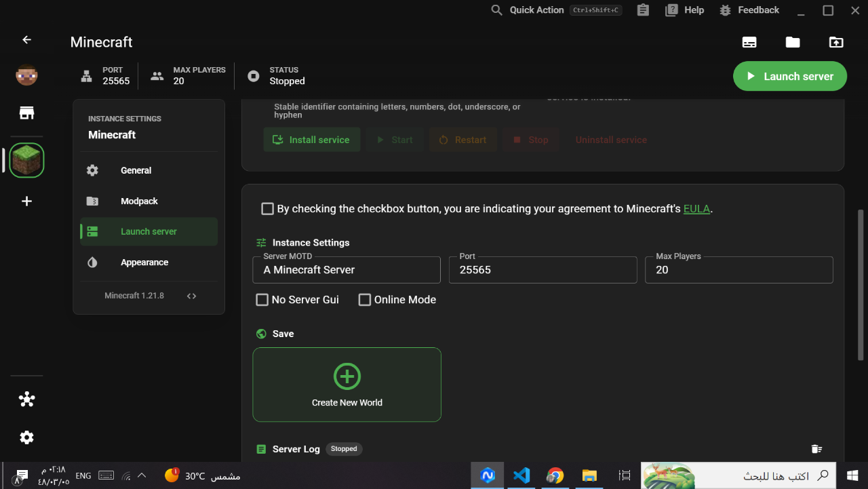Click the Minecraft 1.21.8 version text
868x489 pixels.
(x=134, y=296)
